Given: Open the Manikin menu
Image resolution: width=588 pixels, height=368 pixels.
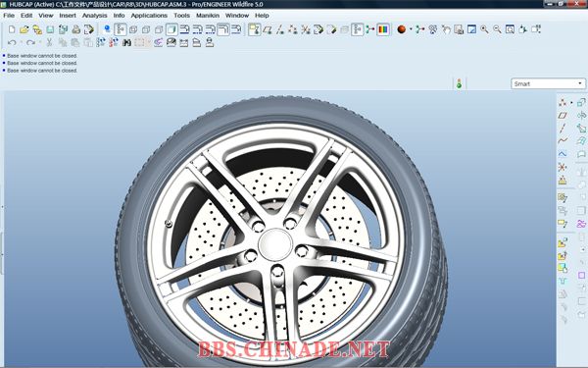Looking at the screenshot, I should 208,16.
